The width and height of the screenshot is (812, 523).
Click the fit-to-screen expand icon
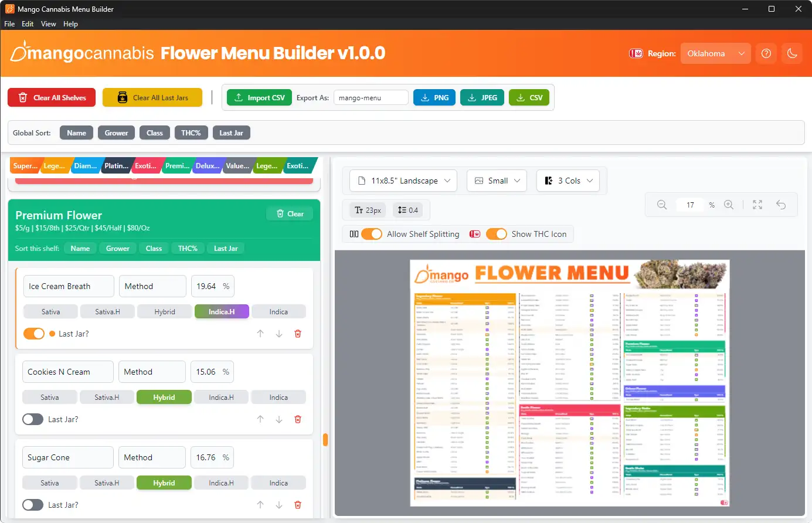[757, 205]
